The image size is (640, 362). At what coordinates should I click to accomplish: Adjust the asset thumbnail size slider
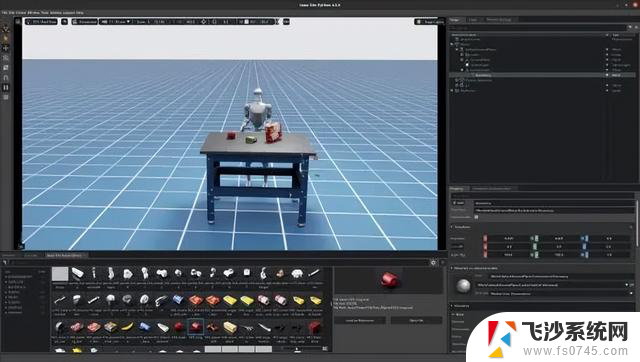coord(297,349)
